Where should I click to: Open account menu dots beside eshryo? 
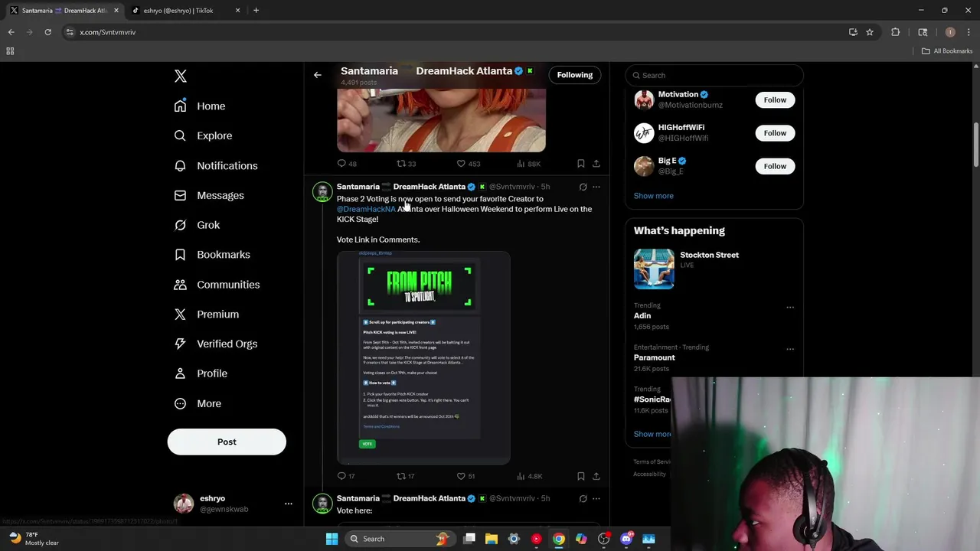[x=288, y=504]
